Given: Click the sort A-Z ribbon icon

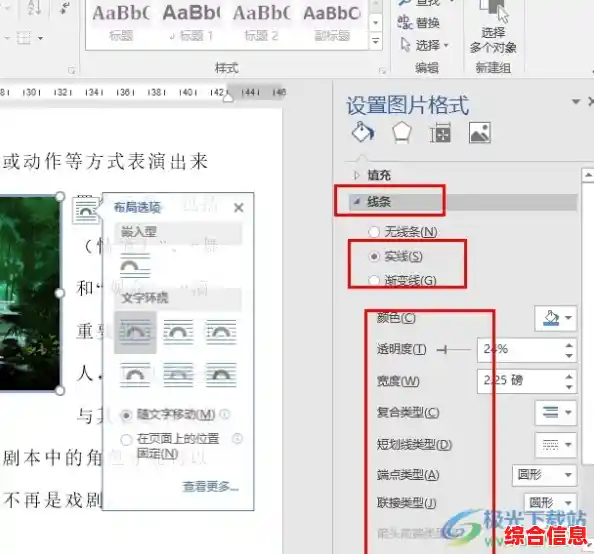Looking at the screenshot, I should tap(34, 8).
